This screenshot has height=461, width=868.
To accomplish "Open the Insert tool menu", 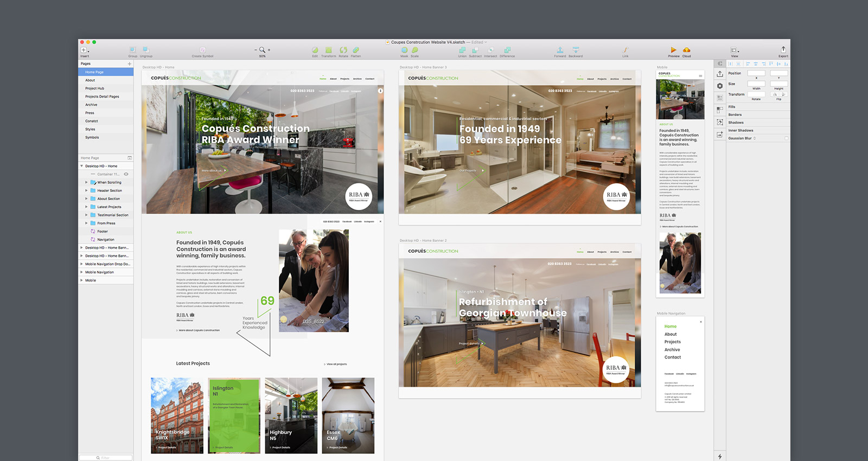I will coord(85,50).
